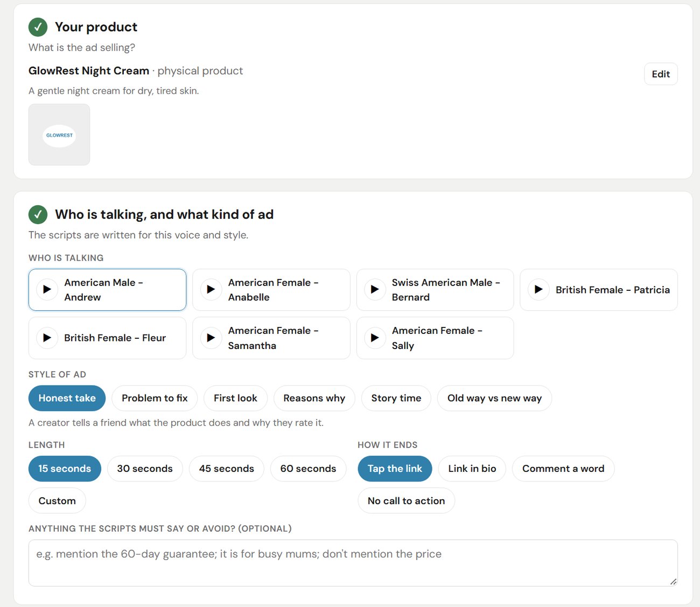This screenshot has height=607, width=700.
Task: Select 'Old way vs new way' style
Action: [494, 398]
